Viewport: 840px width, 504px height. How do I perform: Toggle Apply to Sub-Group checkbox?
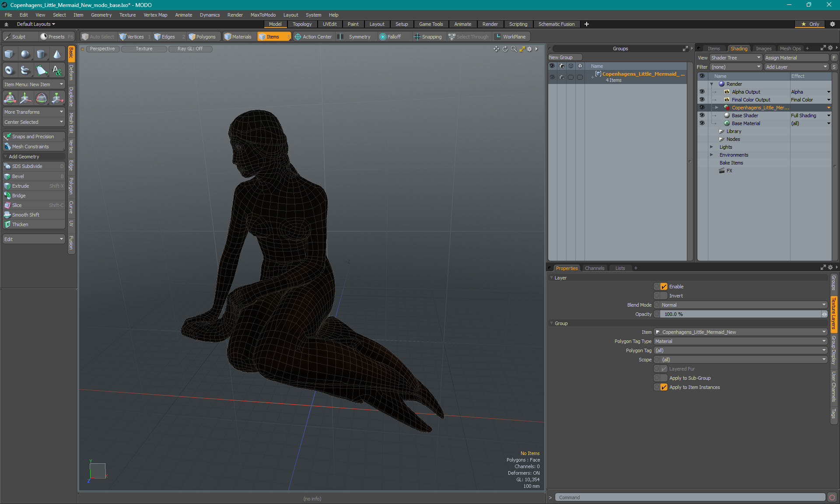click(664, 378)
